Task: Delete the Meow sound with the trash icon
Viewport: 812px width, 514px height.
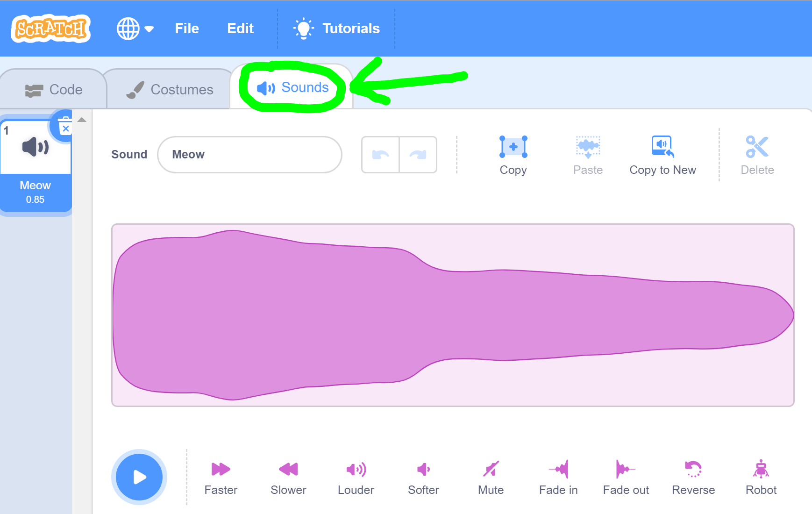Action: pyautogui.click(x=65, y=126)
